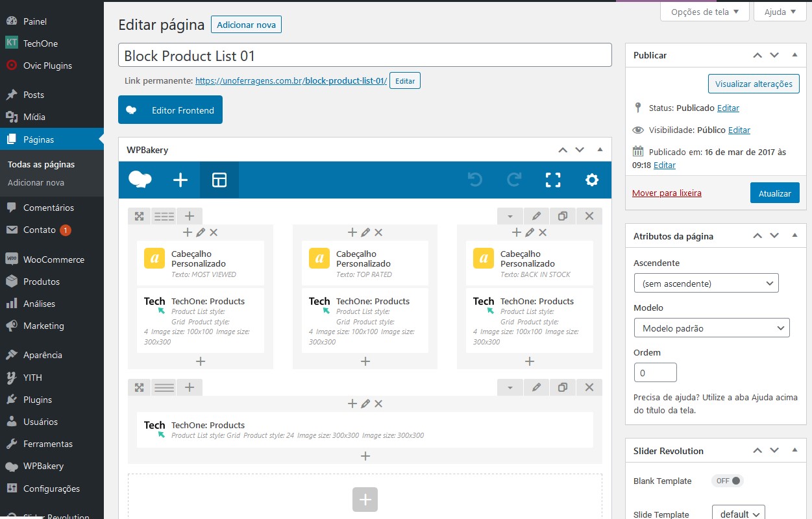Image resolution: width=812 pixels, height=519 pixels.
Task: Open WPBakery page settings gear
Action: (x=592, y=180)
